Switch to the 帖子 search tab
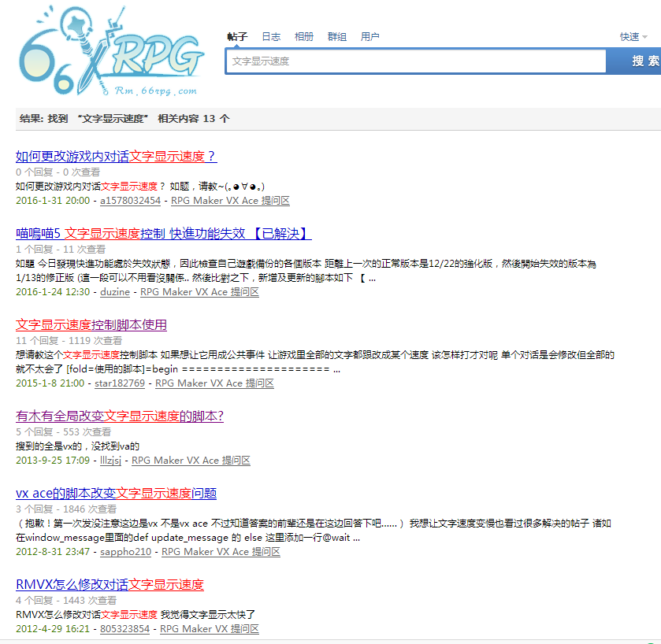 pyautogui.click(x=237, y=37)
